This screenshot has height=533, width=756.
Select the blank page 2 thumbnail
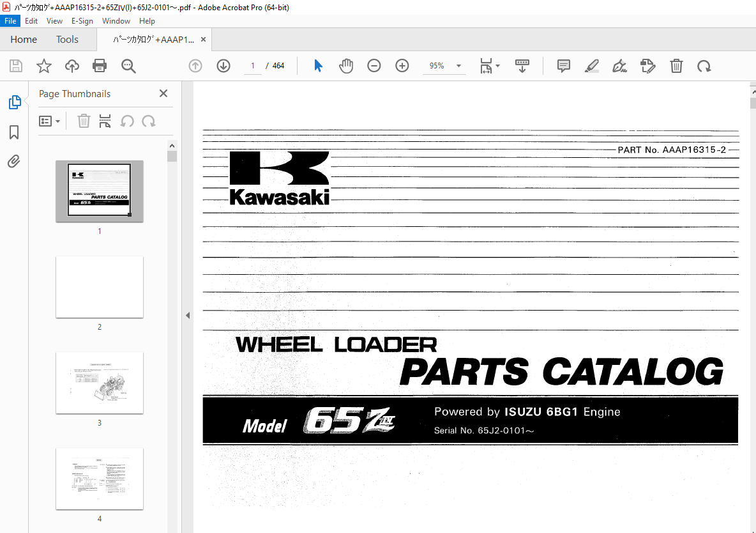point(100,287)
